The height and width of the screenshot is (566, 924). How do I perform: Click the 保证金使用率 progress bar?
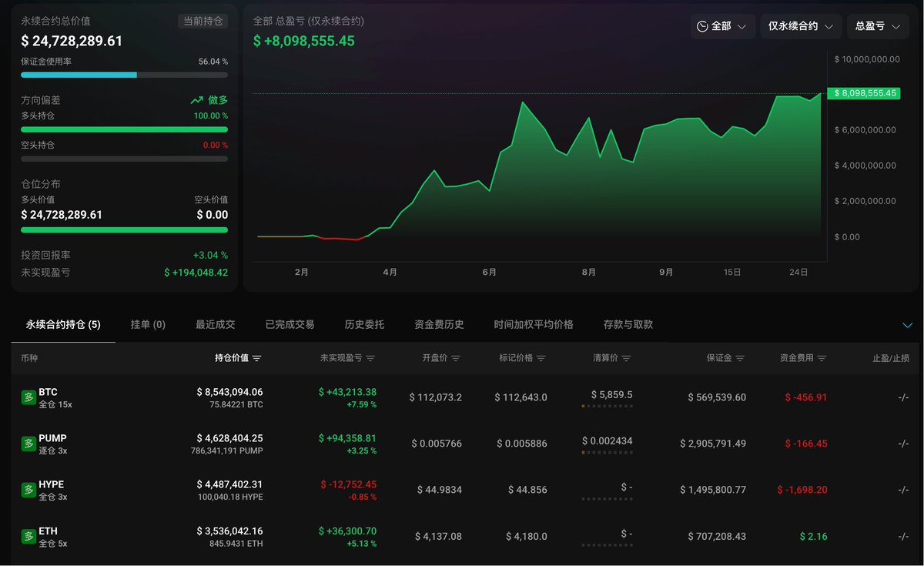click(x=124, y=75)
